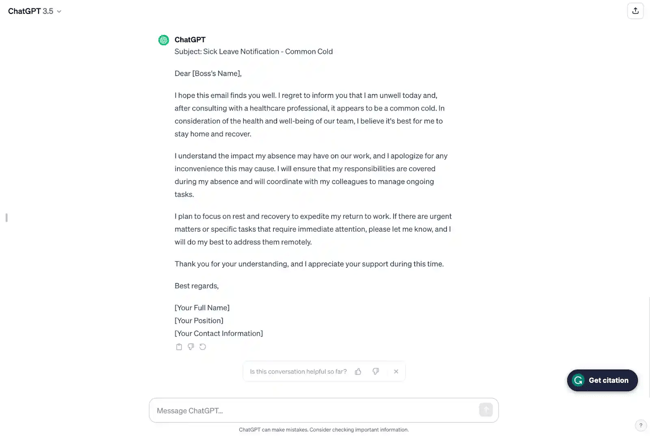Click the [Your Full Name] placeholder
Viewport: 650px width, 437px height.
(x=202, y=308)
